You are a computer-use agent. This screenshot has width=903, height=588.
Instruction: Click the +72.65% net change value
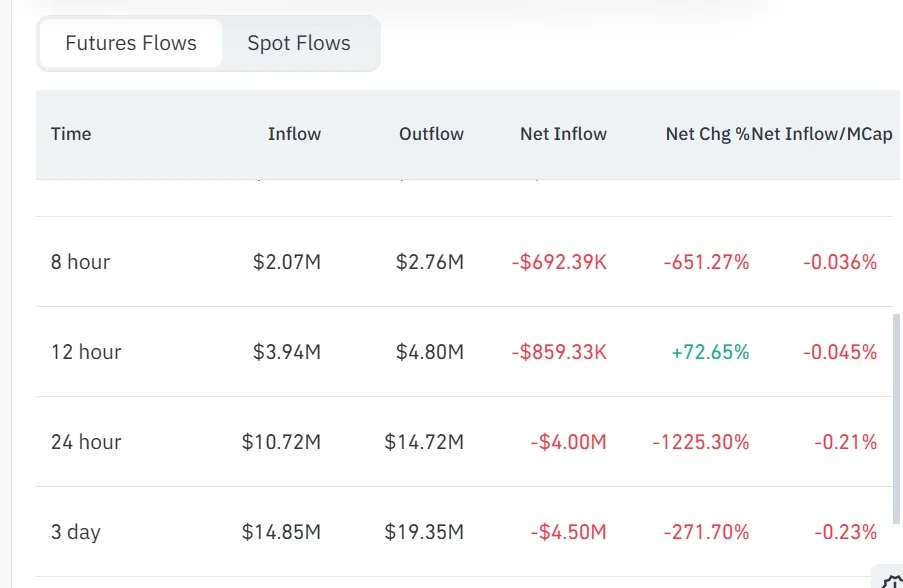(711, 352)
